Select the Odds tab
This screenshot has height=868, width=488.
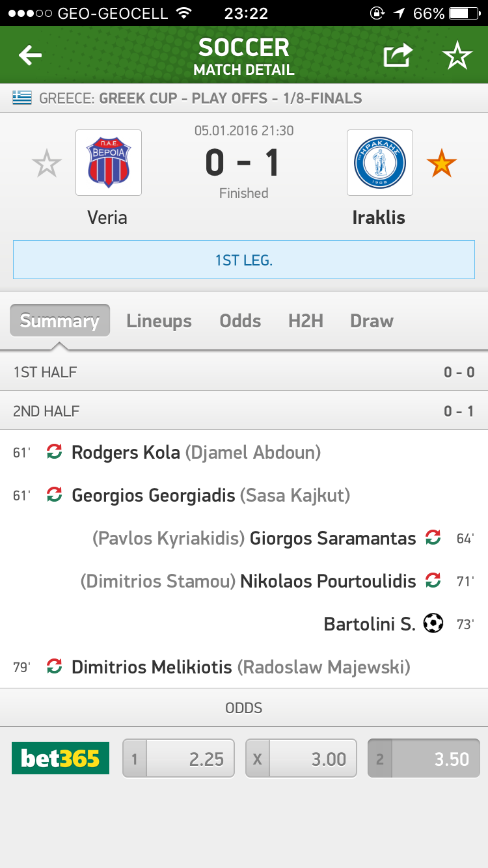click(240, 321)
